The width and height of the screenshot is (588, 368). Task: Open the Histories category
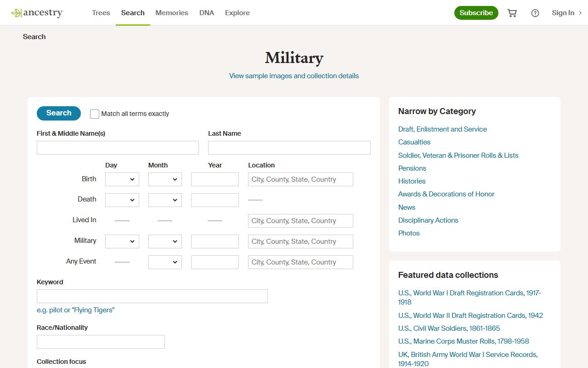(x=412, y=181)
